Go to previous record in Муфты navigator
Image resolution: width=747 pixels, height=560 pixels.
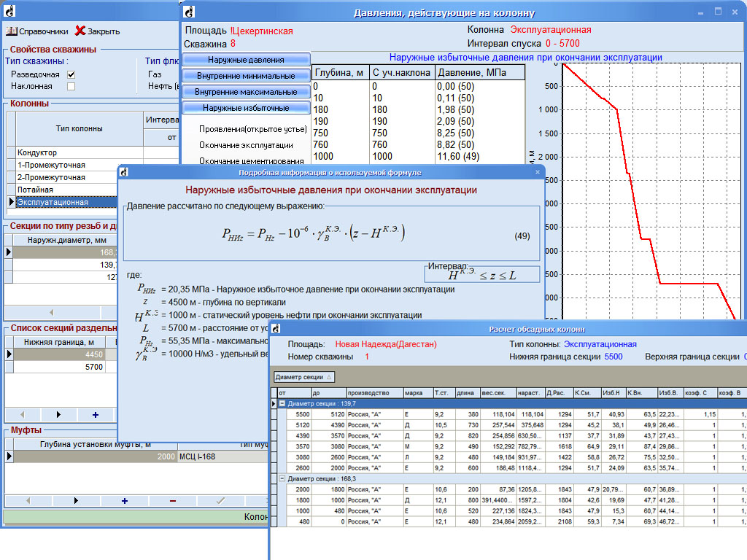point(28,501)
